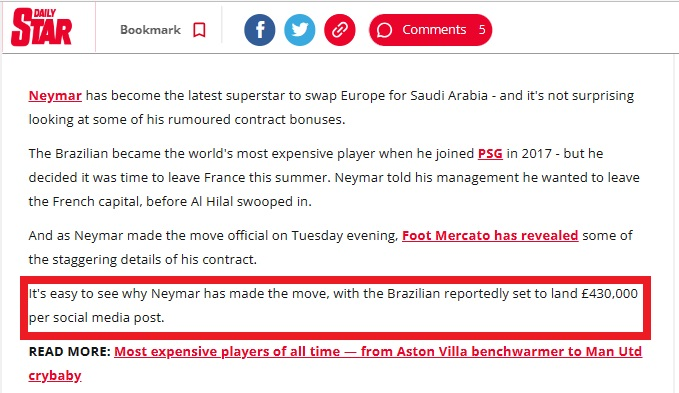Copy article link with chain icon
The height and width of the screenshot is (393, 679).
pos(340,30)
